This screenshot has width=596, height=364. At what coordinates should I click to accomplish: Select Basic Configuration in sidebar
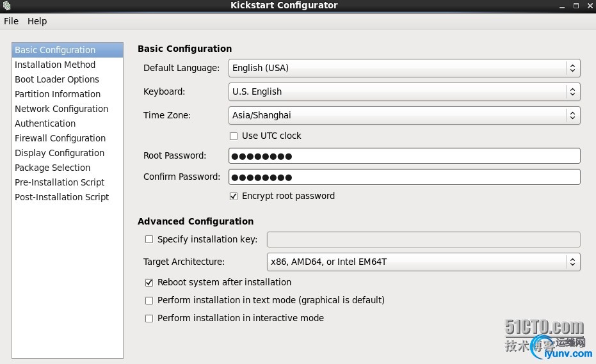tap(67, 50)
